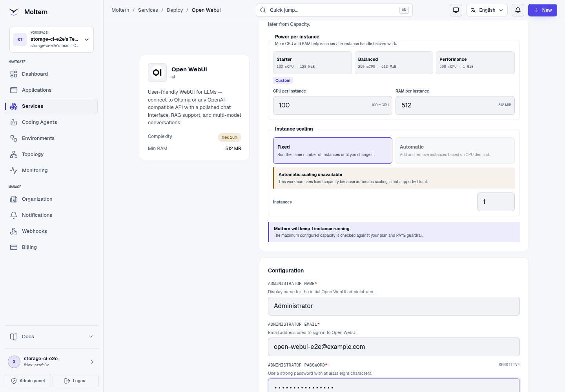Click the RAM per instance field
This screenshot has height=392, width=565.
pyautogui.click(x=455, y=105)
